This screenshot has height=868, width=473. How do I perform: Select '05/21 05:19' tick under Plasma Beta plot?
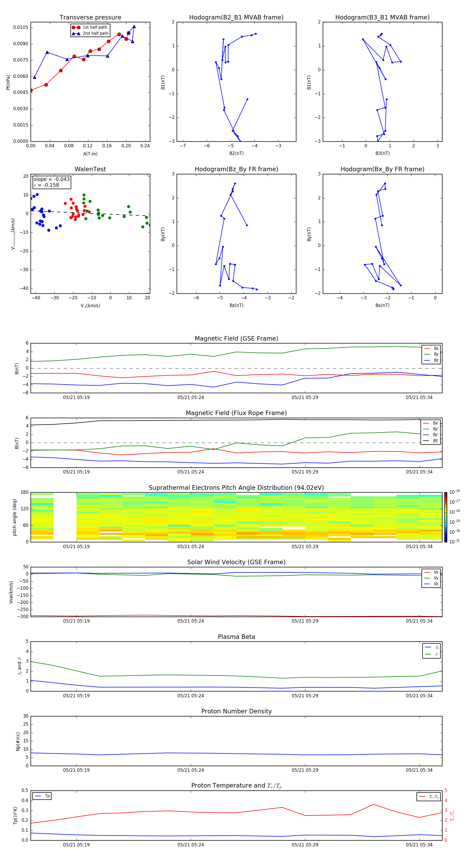coord(76,695)
